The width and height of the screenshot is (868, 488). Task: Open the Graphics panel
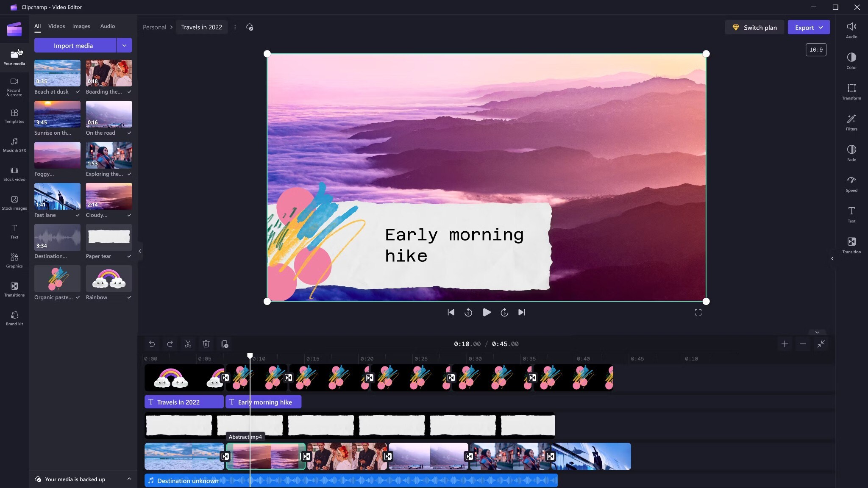click(x=14, y=261)
